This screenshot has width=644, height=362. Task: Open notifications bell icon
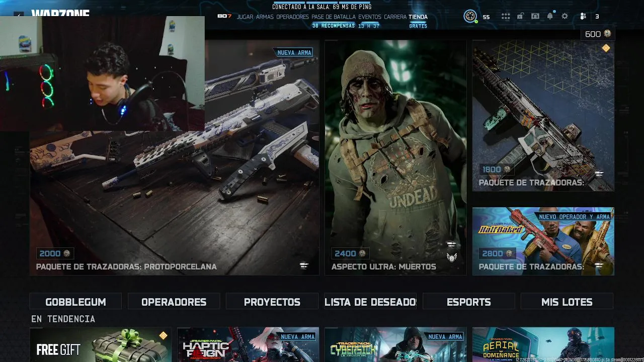550,17
